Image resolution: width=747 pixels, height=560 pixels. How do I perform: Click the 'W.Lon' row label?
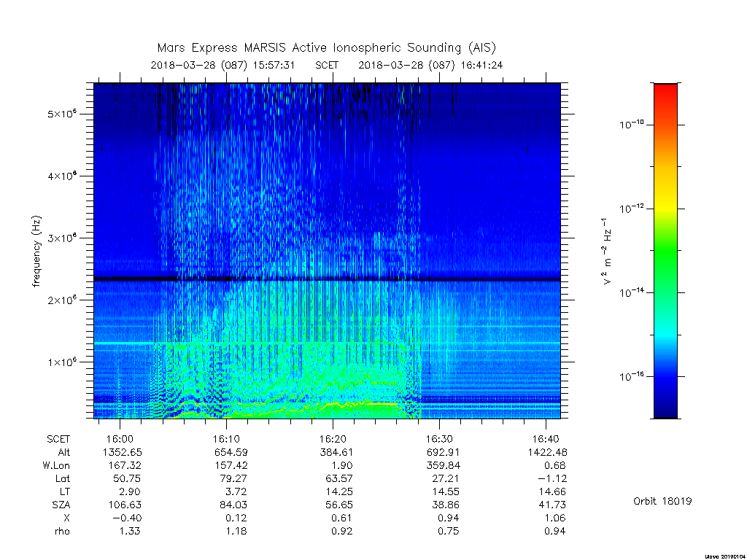click(56, 465)
